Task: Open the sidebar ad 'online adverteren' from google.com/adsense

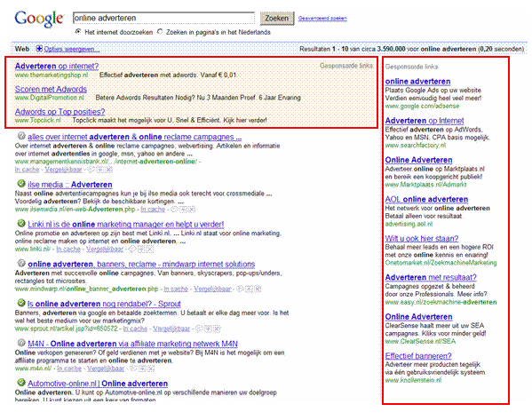Action: pos(417,82)
